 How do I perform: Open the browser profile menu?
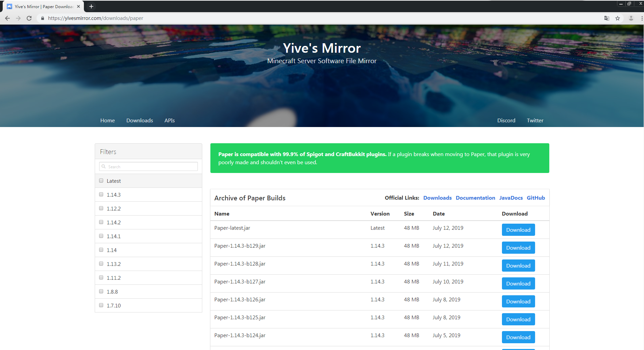(631, 18)
